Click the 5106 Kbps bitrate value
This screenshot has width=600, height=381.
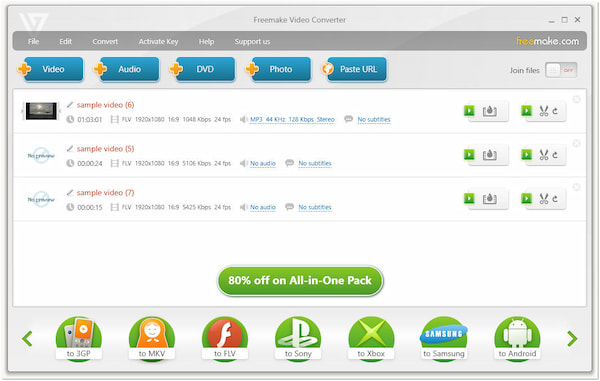[197, 163]
